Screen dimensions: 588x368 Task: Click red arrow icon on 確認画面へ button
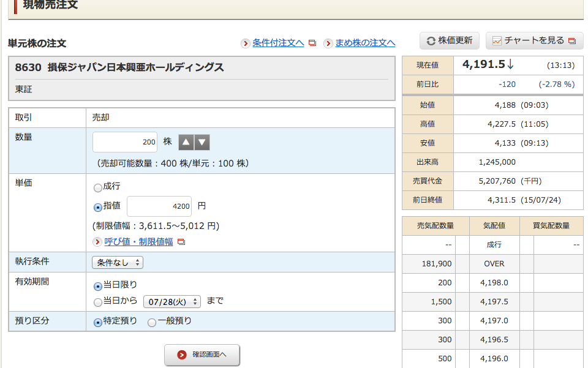coord(182,355)
